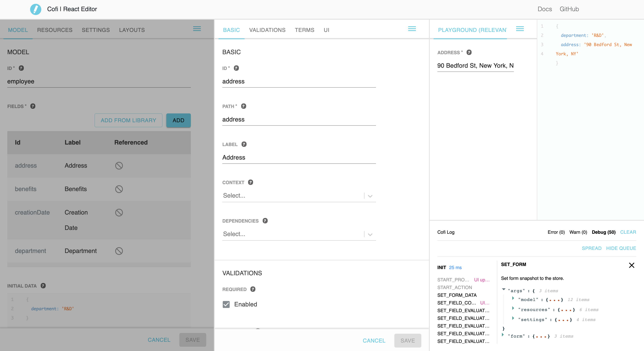Focus the Label input containing Address

(299, 157)
